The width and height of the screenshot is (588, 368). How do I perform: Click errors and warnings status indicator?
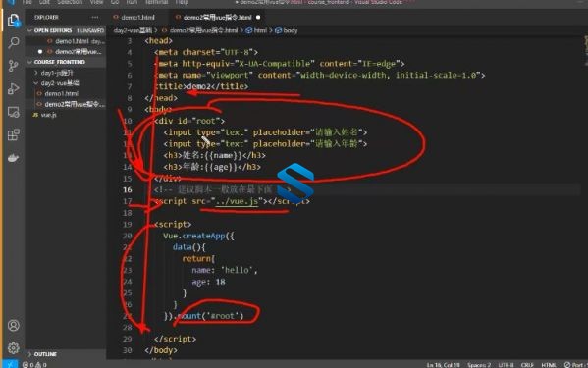(34, 365)
